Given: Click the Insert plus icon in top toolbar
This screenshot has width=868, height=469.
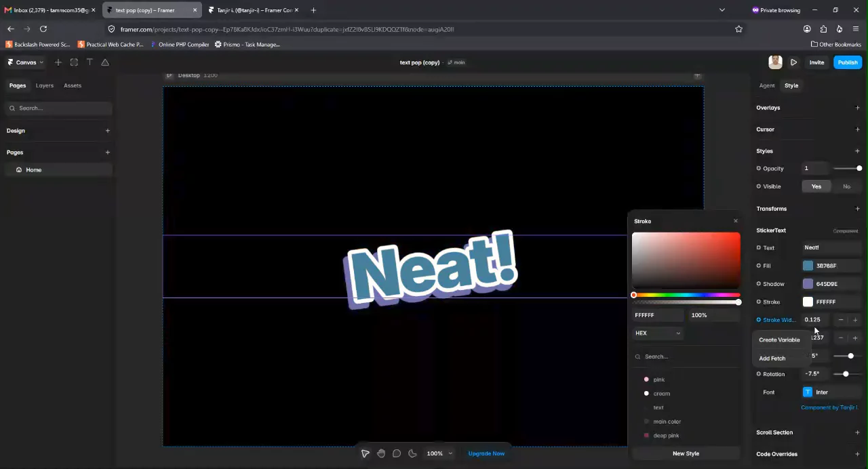Looking at the screenshot, I should (x=58, y=62).
